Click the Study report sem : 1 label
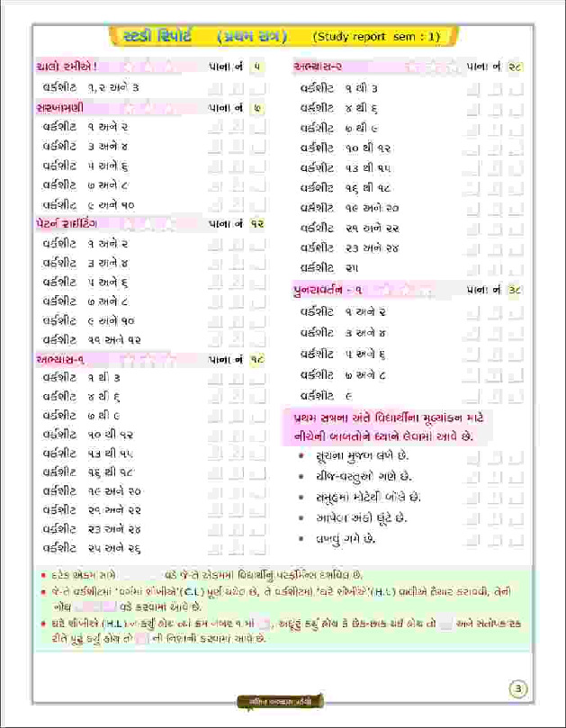566x728 pixels. tap(377, 37)
